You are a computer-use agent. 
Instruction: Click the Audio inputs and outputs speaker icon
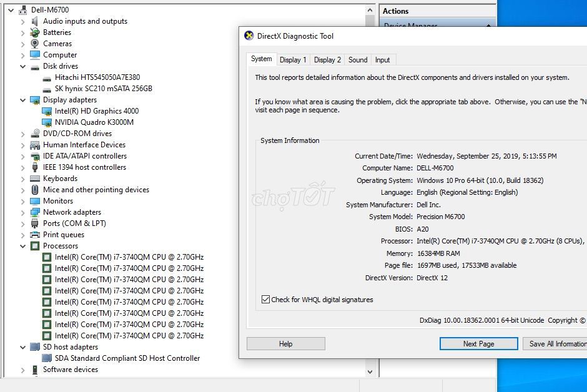click(35, 21)
